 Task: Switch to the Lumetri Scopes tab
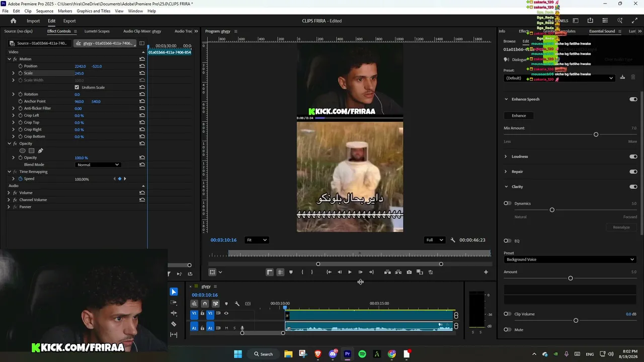(x=97, y=31)
